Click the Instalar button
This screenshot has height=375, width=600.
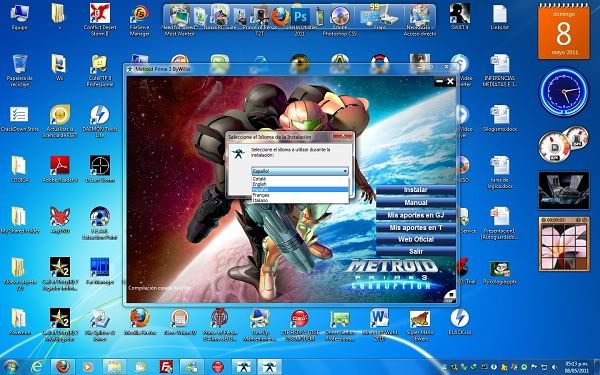tap(416, 190)
